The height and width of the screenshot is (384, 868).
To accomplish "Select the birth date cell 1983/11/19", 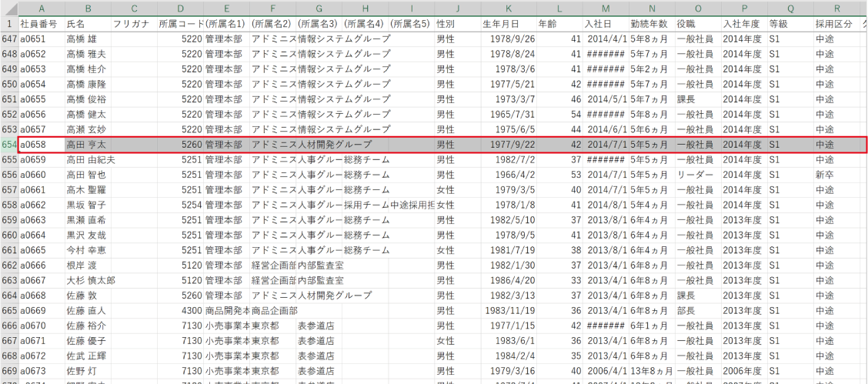I will click(510, 311).
